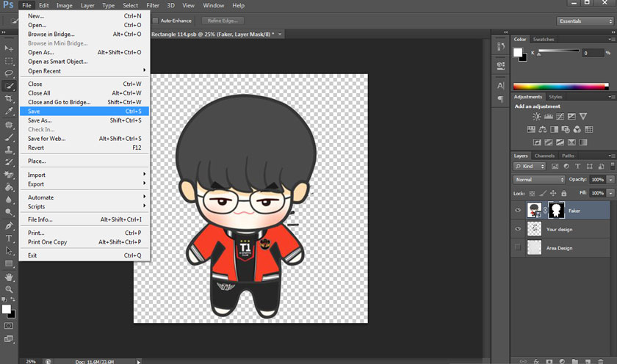Select the Lasso tool
617x364 pixels.
(9, 73)
